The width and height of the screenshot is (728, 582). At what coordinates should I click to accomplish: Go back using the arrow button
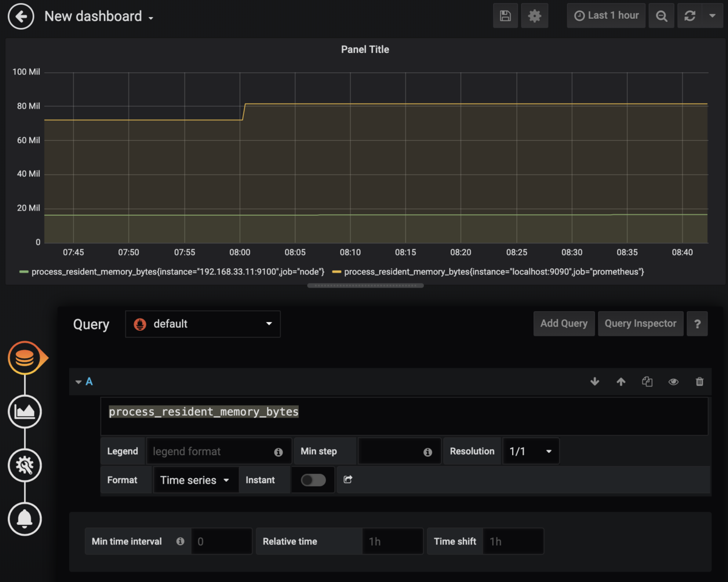click(21, 16)
